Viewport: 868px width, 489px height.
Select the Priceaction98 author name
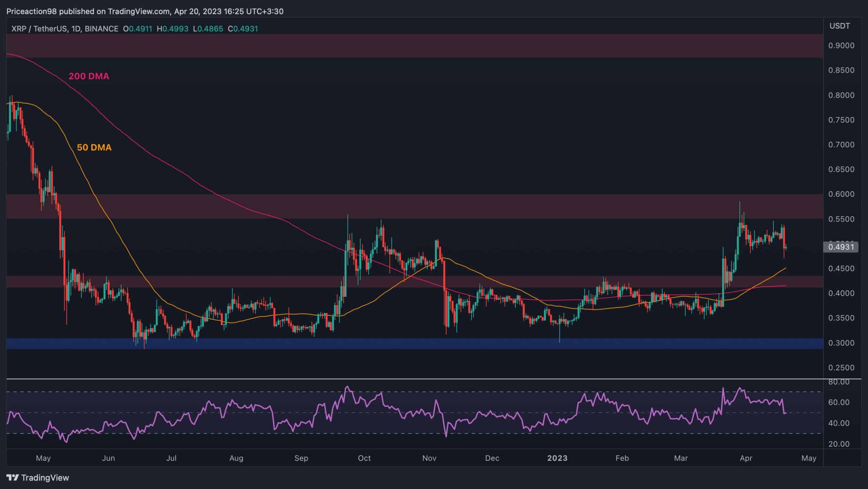click(x=32, y=11)
